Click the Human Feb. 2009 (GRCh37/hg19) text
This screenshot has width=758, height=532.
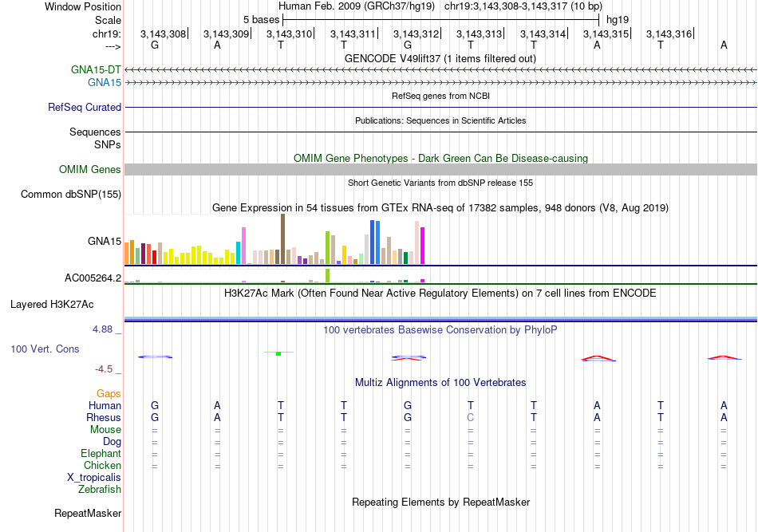[357, 6]
